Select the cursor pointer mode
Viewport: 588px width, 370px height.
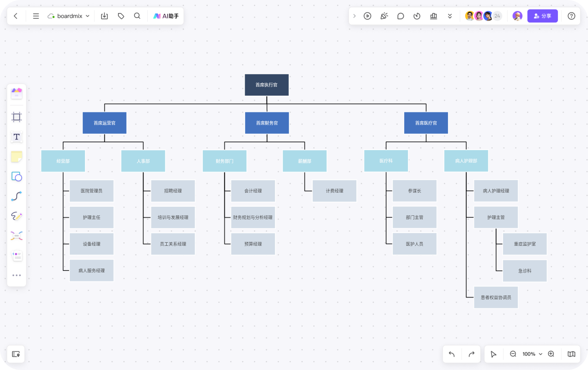pos(493,354)
